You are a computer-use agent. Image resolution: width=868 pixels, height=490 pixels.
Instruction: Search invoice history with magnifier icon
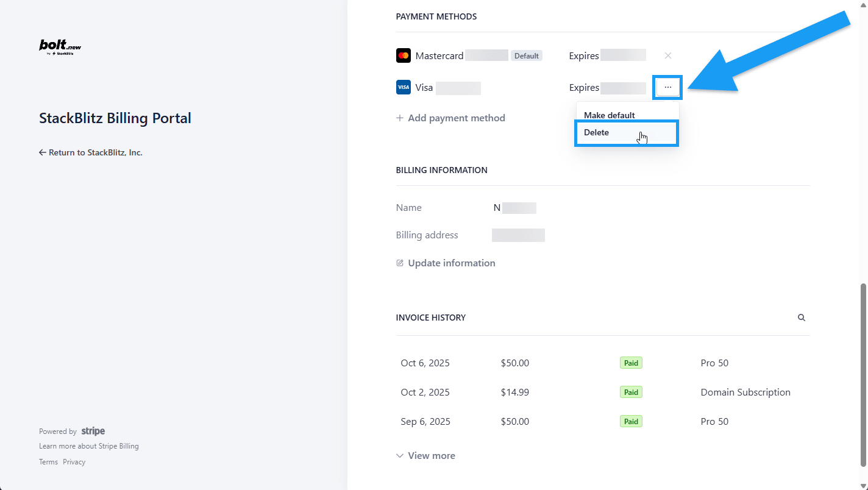[802, 318]
